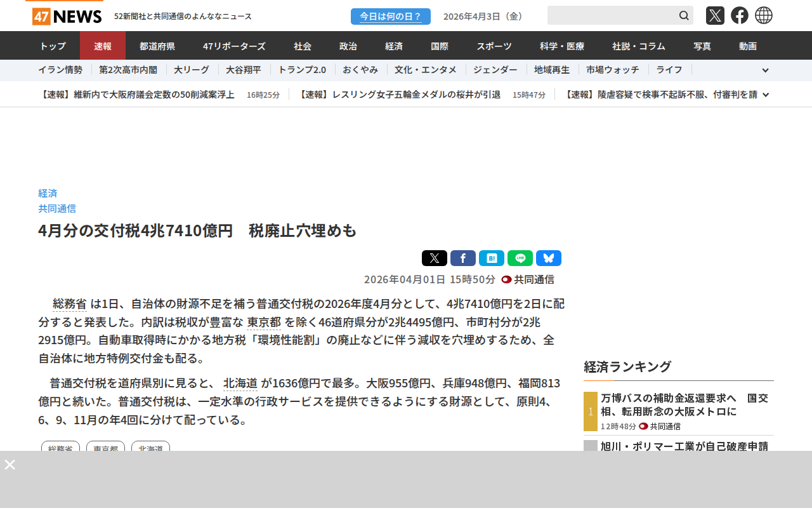Open the 社会 nav tab
812x508 pixels.
[x=303, y=46]
